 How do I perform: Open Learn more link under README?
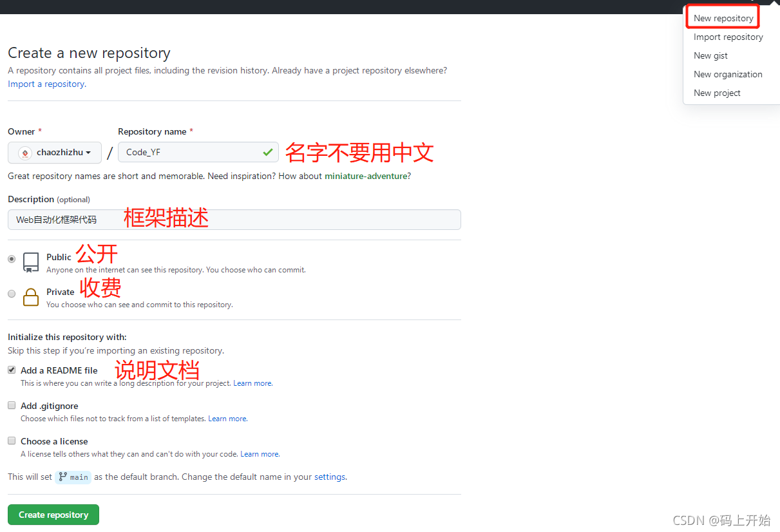252,383
